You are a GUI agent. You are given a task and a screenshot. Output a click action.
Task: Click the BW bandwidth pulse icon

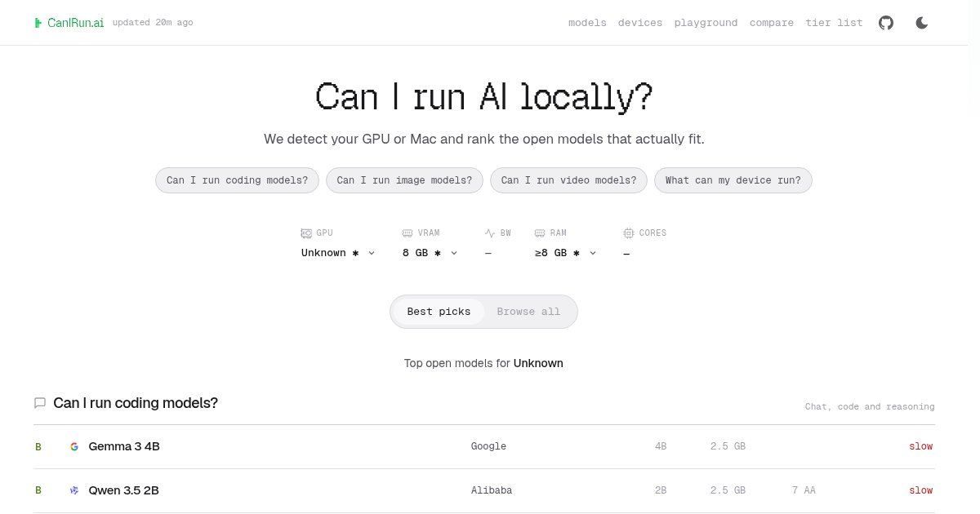pyautogui.click(x=490, y=233)
